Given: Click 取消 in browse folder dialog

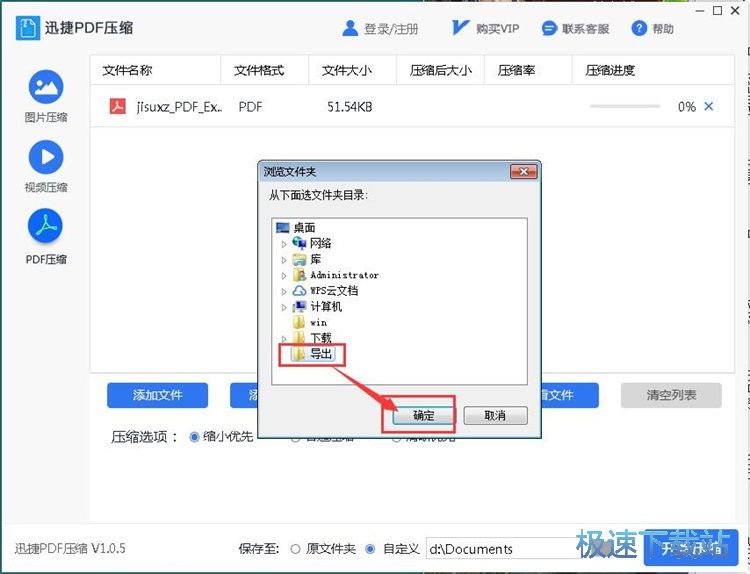Looking at the screenshot, I should coord(496,415).
